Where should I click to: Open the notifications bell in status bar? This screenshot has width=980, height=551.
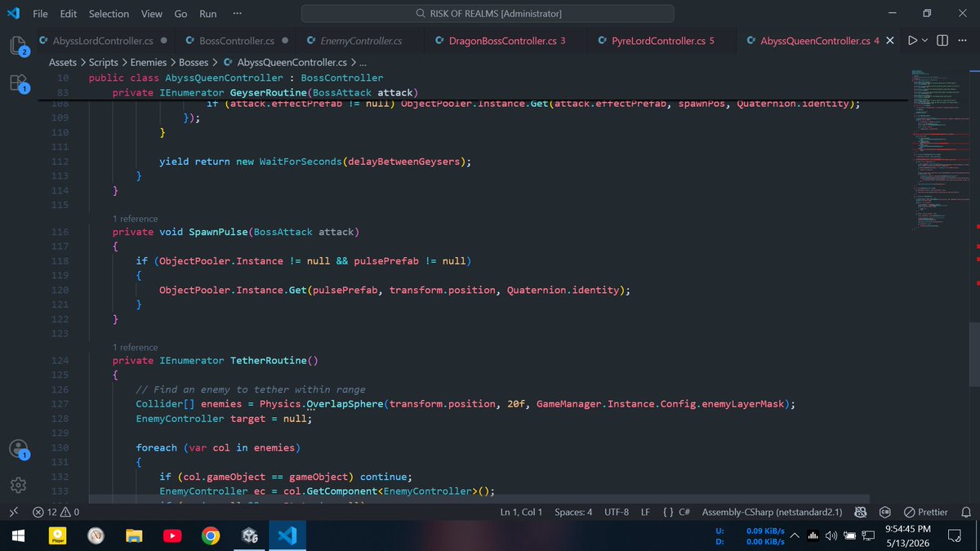966,512
